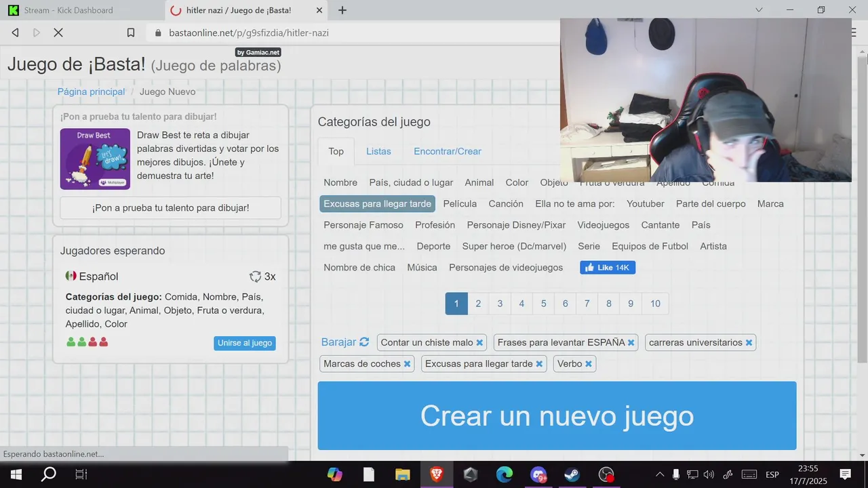Shuffle categories with the Barajar icon
This screenshot has width=868, height=488.
coord(364,342)
